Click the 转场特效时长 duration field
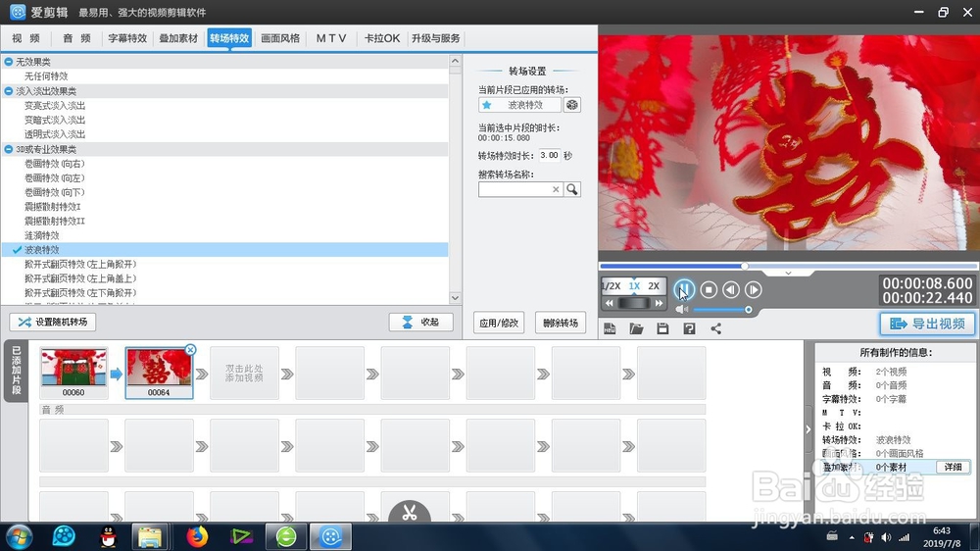Image resolution: width=980 pixels, height=551 pixels. click(x=550, y=155)
